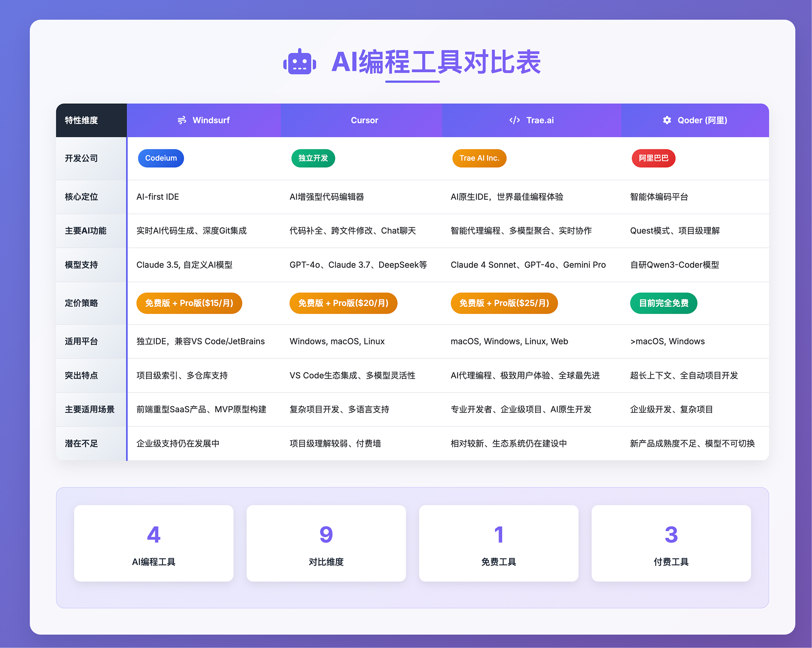Click the gear icon beside Qoder
812x648 pixels.
pyautogui.click(x=666, y=120)
